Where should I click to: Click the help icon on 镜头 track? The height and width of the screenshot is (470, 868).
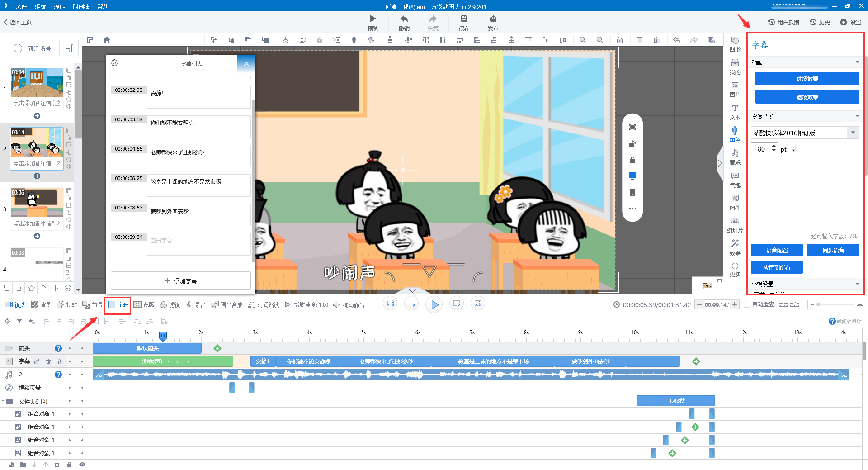pyautogui.click(x=58, y=348)
